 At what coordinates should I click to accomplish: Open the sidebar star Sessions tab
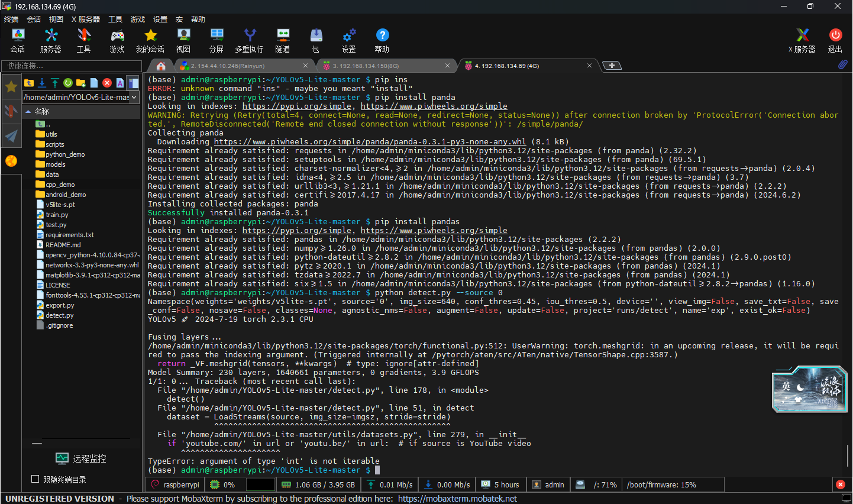click(11, 87)
